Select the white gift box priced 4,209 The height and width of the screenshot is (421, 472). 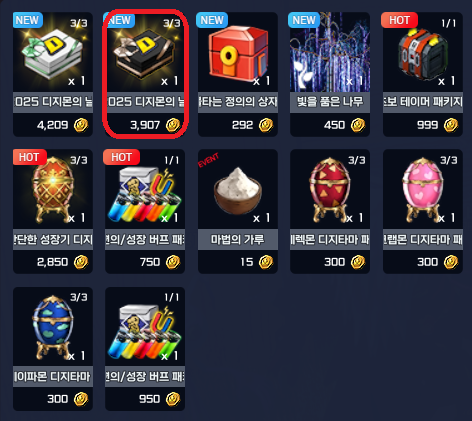53,74
